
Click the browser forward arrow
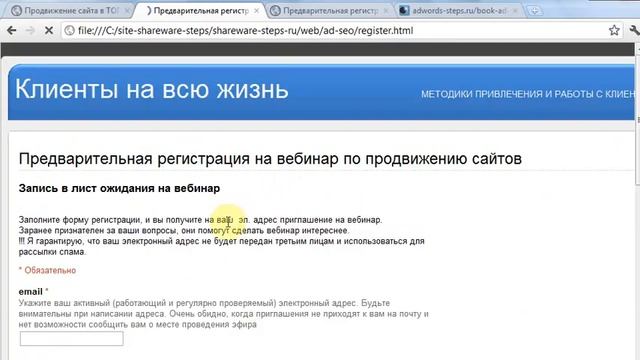click(x=30, y=30)
